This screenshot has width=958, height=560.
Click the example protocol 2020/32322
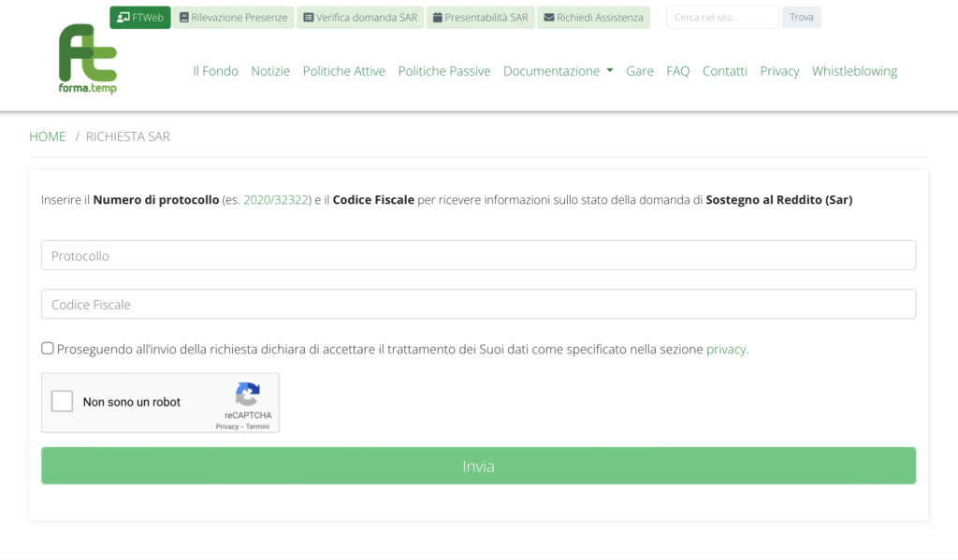[x=276, y=200]
